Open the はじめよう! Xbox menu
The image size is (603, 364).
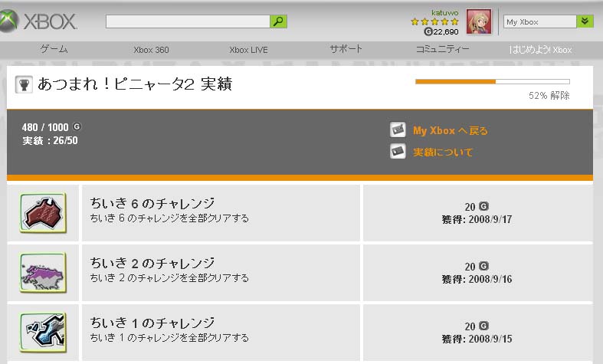point(540,50)
